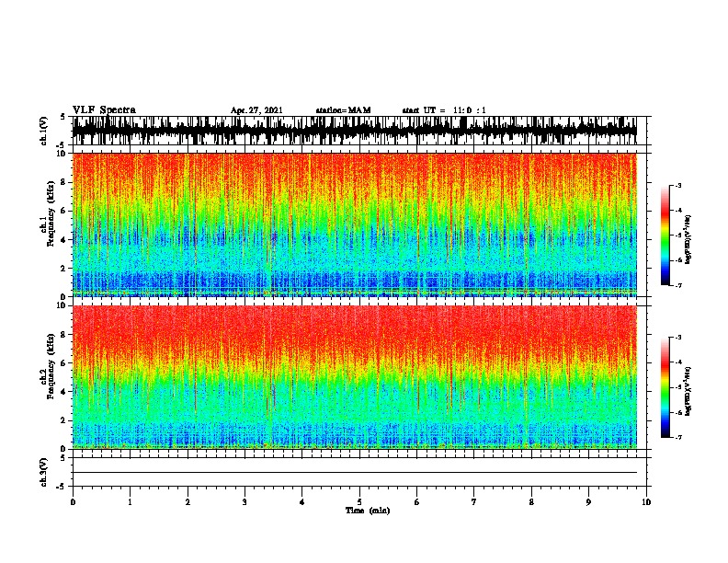
Task: Click the ch.2 color bar's "-7" label
Action: (x=678, y=437)
